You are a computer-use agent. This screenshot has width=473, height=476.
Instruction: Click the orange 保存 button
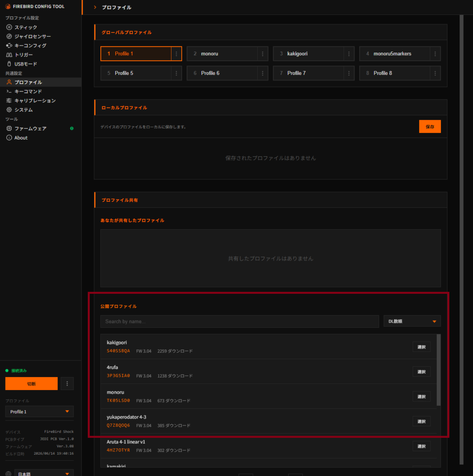point(430,126)
